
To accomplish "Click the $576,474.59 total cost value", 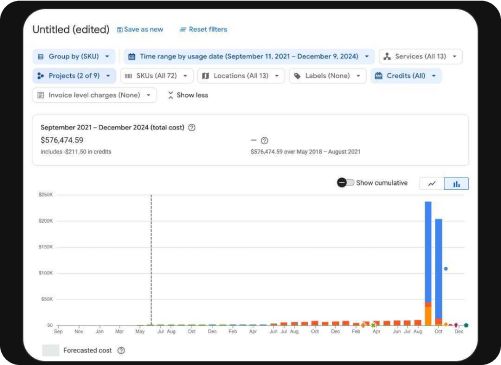I will coord(62,140).
